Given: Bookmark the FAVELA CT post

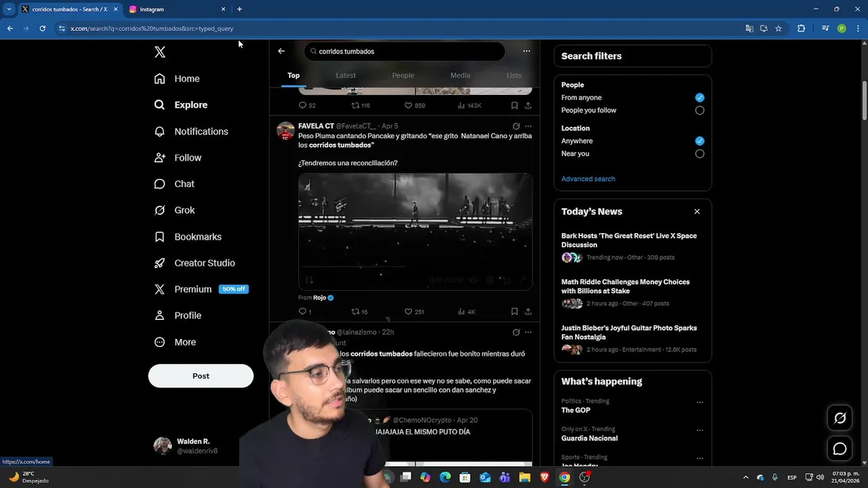Looking at the screenshot, I should pyautogui.click(x=515, y=312).
